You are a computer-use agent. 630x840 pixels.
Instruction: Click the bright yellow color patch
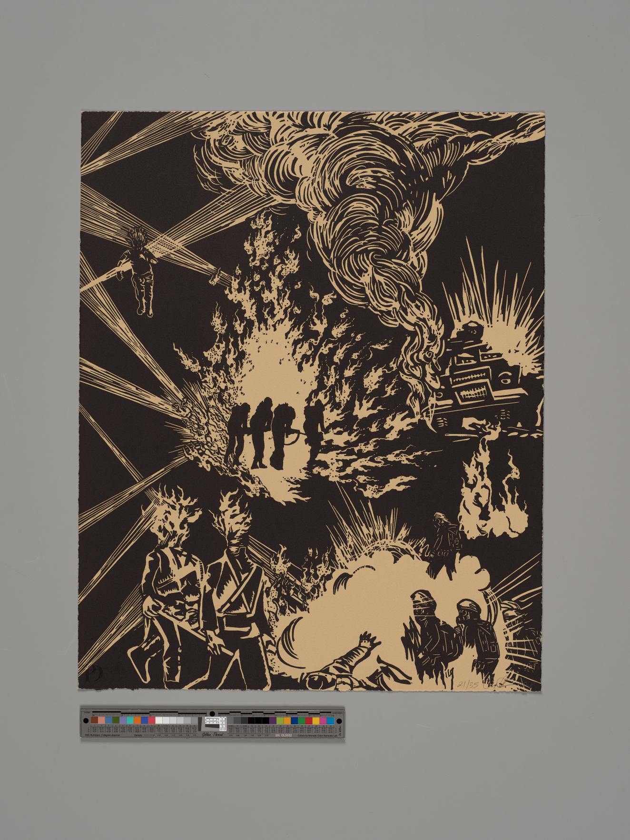coord(316,721)
